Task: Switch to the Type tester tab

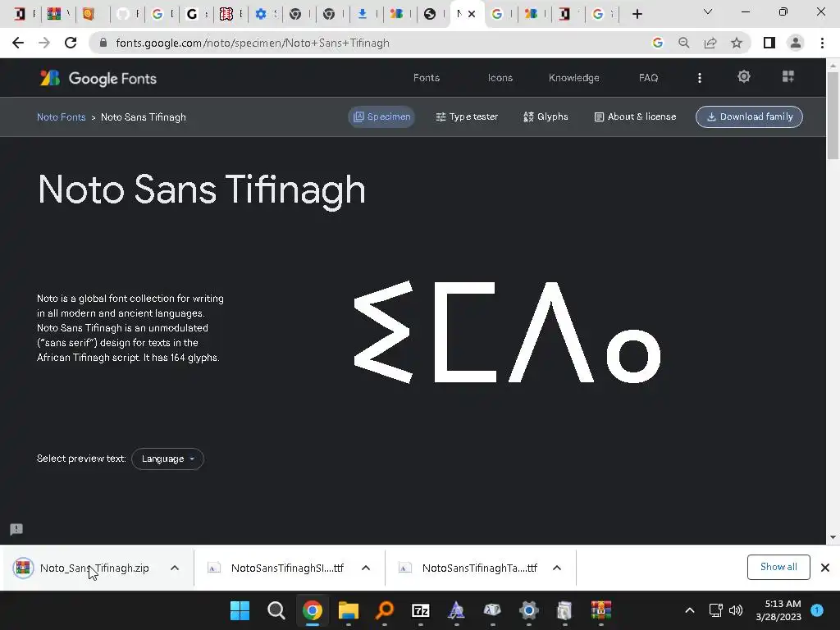Action: (x=467, y=116)
